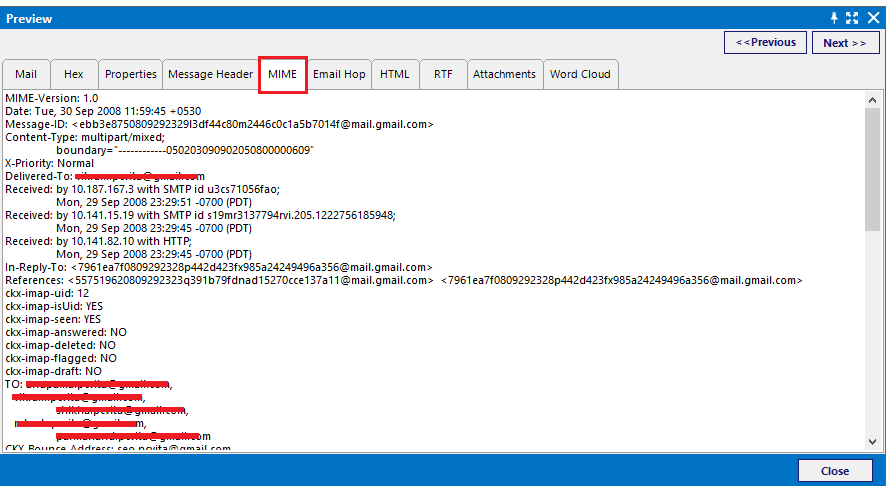
Task: Click the Received by 10.187.167.3 line
Action: 142,189
